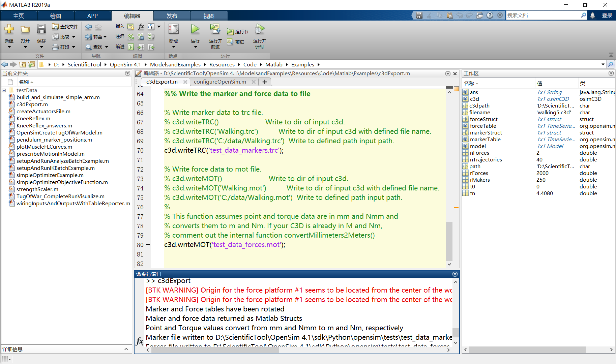Select KneeReflex.m in current folder list

point(33,119)
